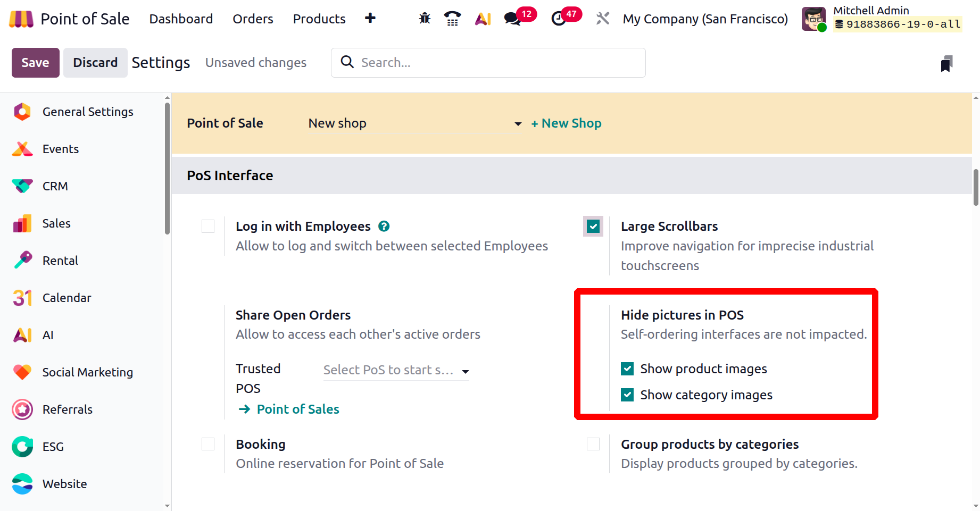Open the plus menu in navbar
980x511 pixels.
pos(370,19)
